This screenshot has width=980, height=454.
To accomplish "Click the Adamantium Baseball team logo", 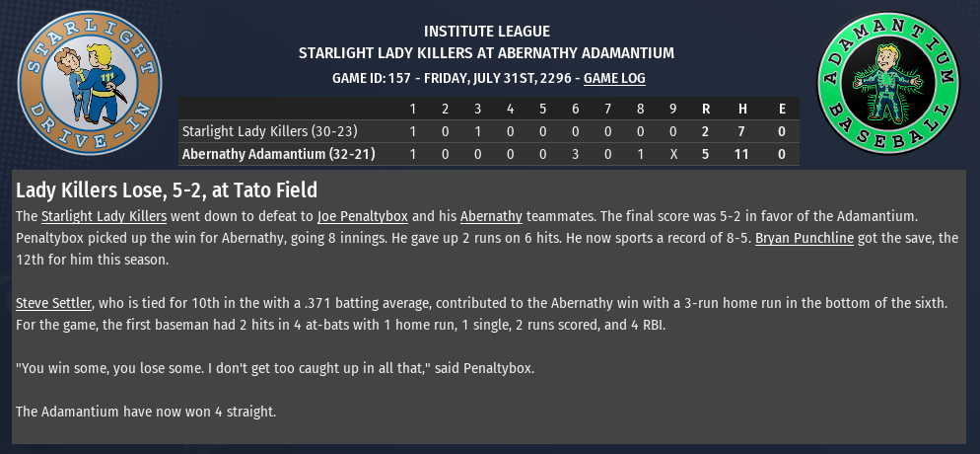I will click(x=889, y=83).
